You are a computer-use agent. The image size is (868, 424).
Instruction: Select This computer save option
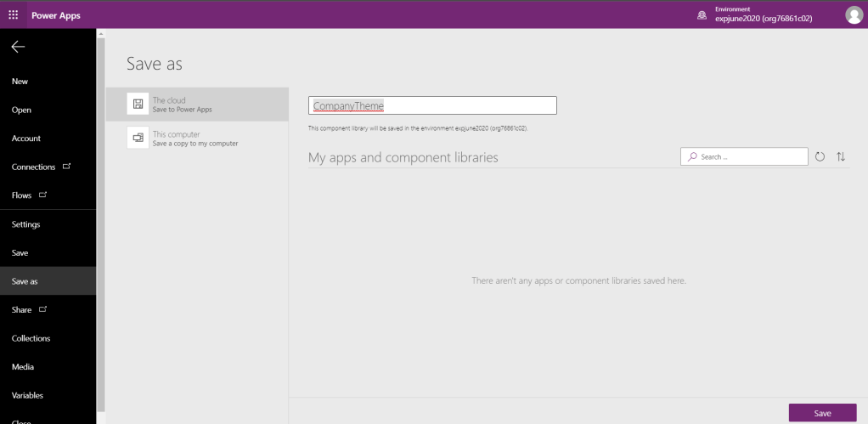pyautogui.click(x=197, y=139)
